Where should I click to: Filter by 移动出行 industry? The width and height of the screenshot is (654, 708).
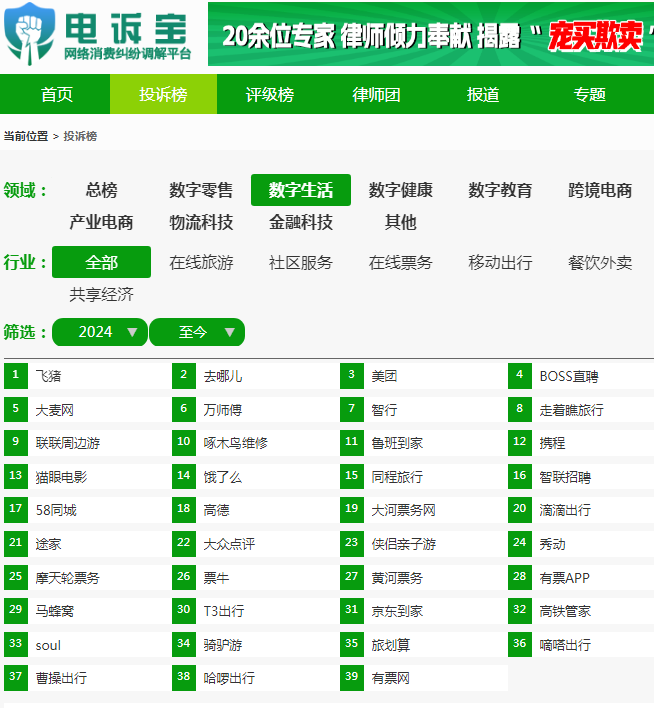[x=500, y=262]
